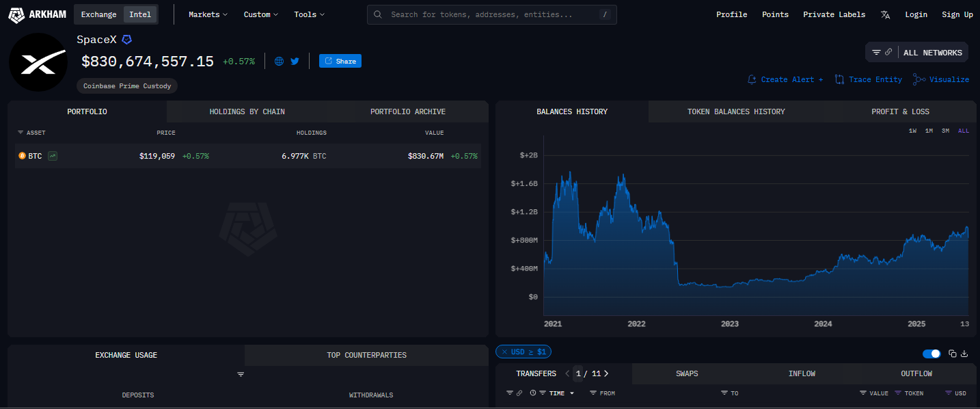Switch to PROFIT & LOSS tab

pos(900,111)
